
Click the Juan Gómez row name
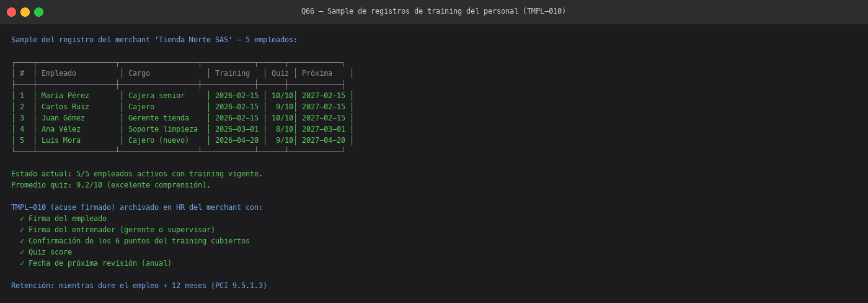point(63,118)
